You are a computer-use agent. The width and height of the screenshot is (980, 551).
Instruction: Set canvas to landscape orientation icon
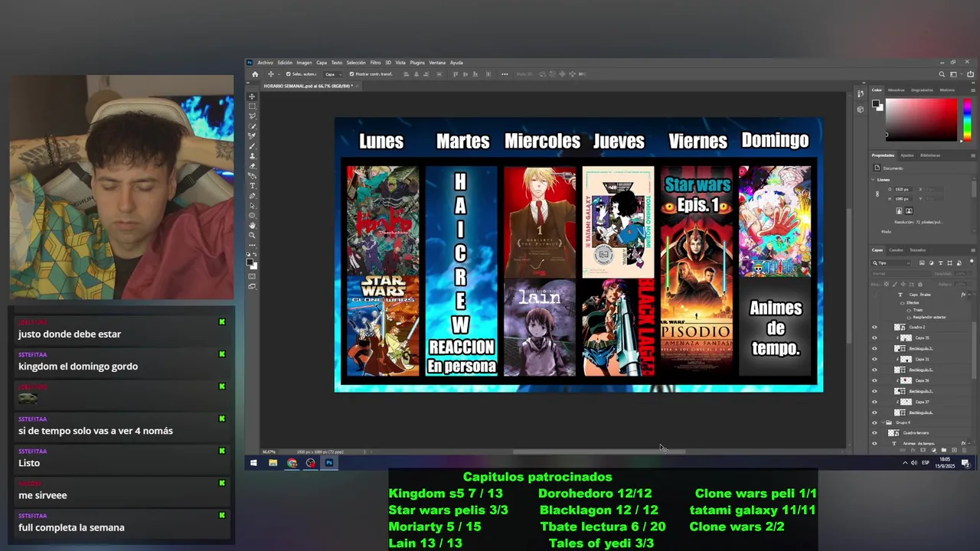pos(909,210)
